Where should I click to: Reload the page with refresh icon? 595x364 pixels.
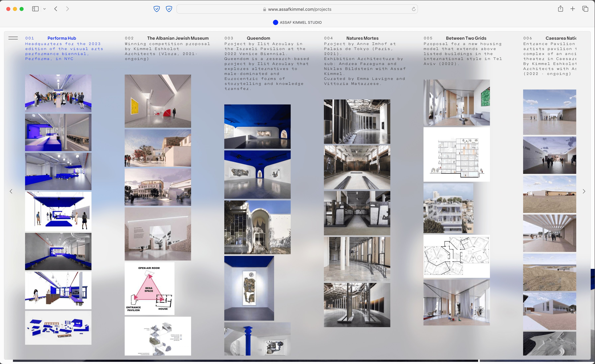(x=413, y=9)
